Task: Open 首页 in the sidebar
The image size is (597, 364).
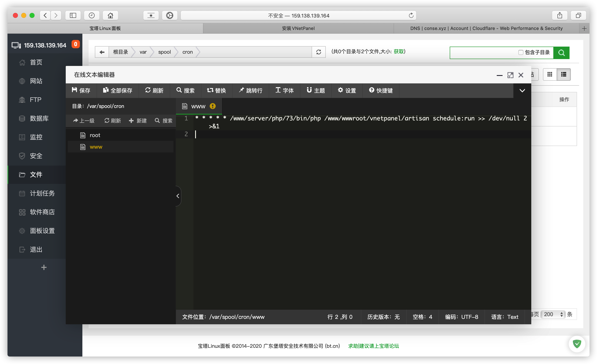Action: [36, 62]
